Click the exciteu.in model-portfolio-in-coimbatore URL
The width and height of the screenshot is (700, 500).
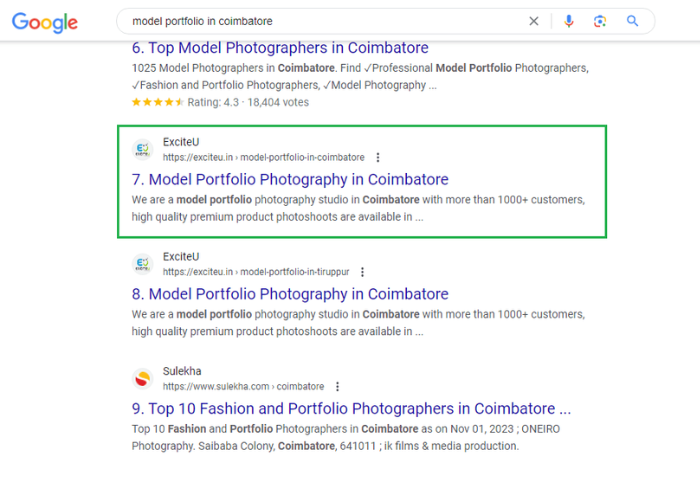264,158
